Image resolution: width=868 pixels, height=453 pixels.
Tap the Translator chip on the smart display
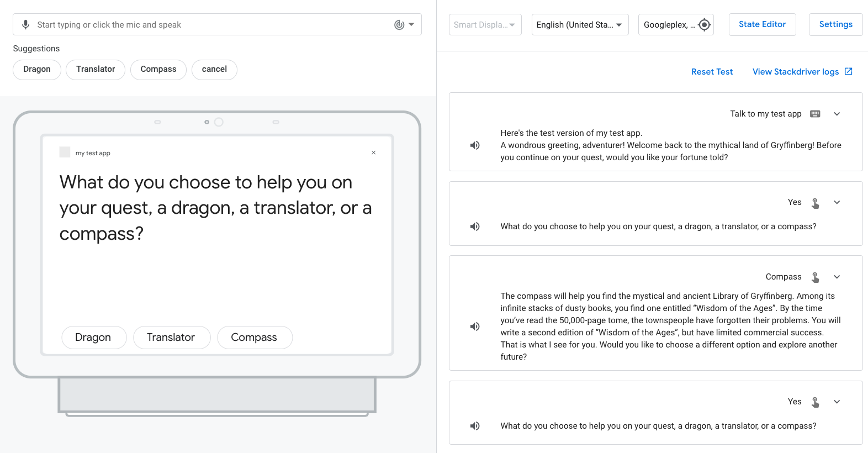click(171, 338)
